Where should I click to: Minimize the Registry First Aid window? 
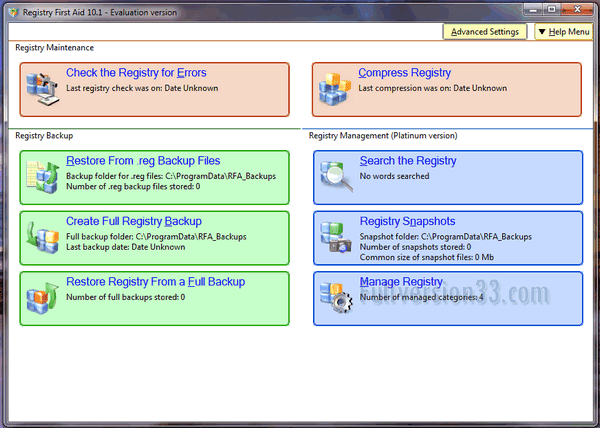click(533, 9)
